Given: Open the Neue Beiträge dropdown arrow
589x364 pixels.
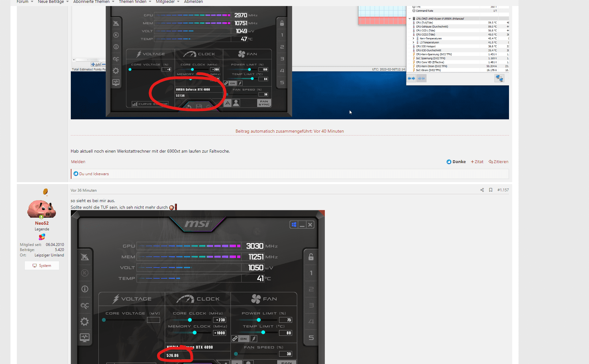Looking at the screenshot, I should click(x=67, y=2).
